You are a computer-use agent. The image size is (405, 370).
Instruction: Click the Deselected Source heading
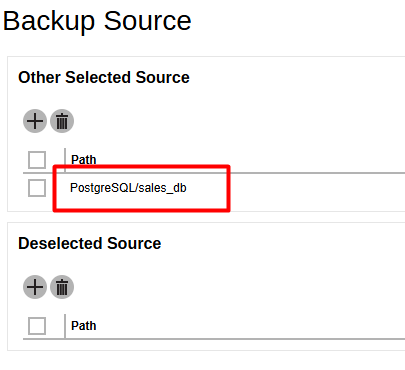[90, 243]
